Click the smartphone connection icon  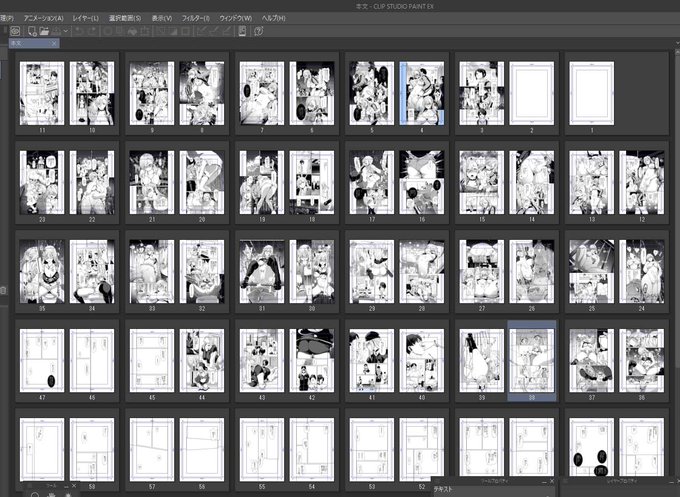coord(242,31)
